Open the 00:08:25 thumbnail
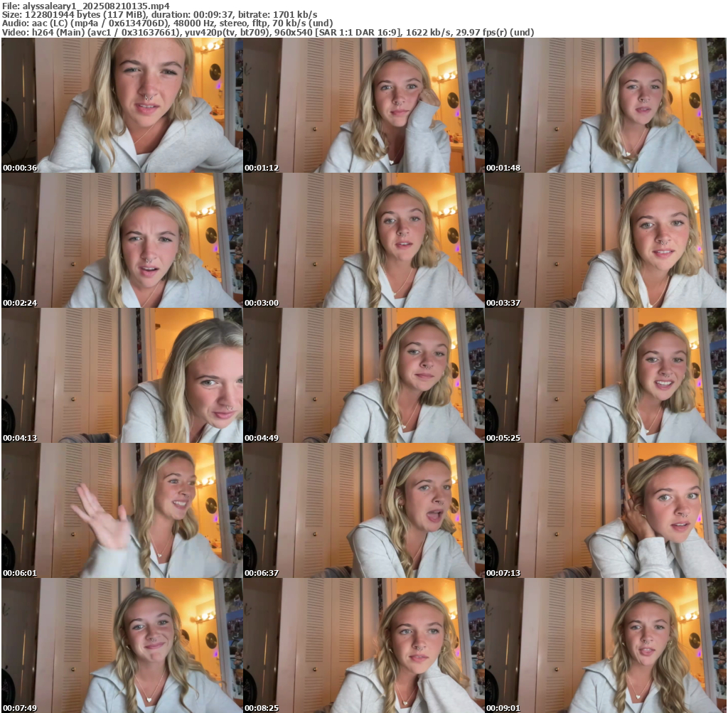This screenshot has width=728, height=713. [363, 645]
